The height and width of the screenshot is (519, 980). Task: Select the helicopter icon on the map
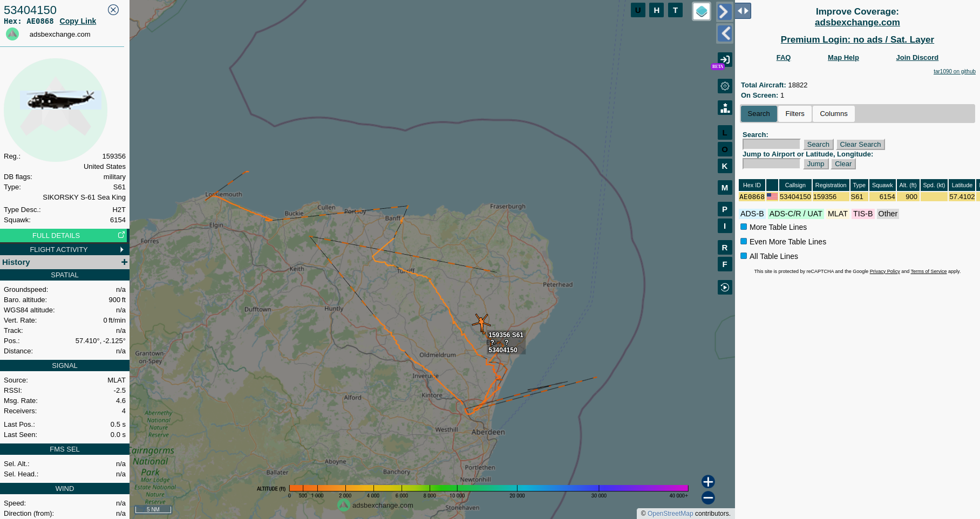[481, 323]
